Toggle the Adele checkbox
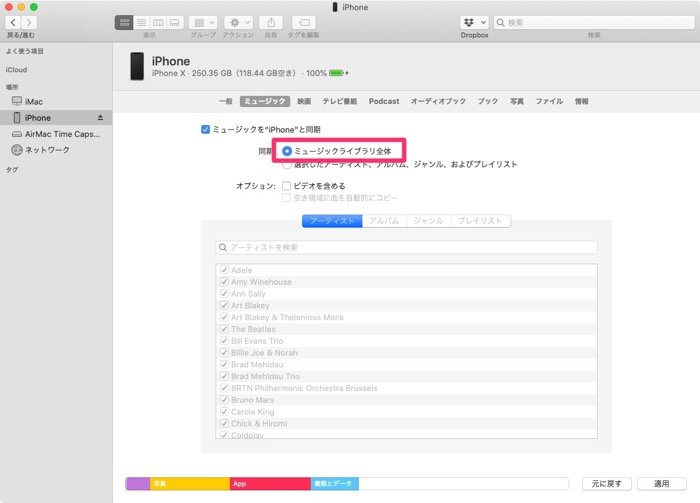The width and height of the screenshot is (700, 503). (224, 270)
